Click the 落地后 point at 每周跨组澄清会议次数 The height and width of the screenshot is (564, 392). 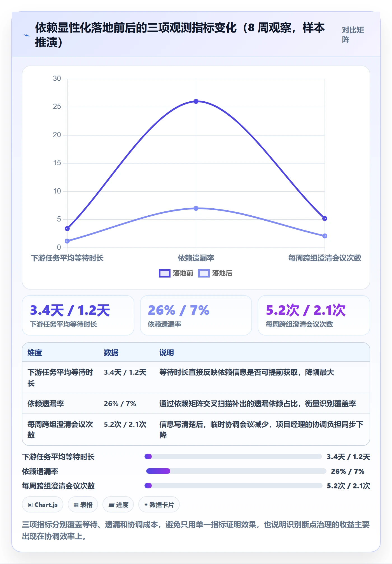[x=325, y=236]
